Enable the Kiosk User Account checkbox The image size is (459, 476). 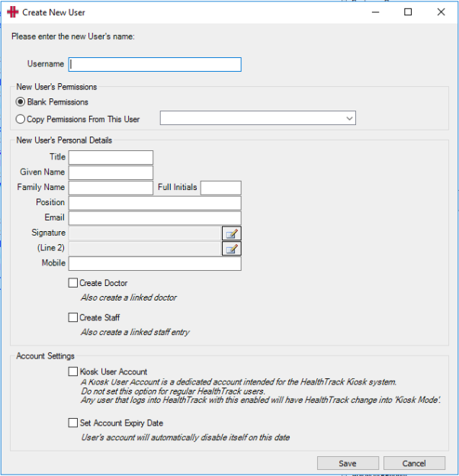click(x=72, y=371)
